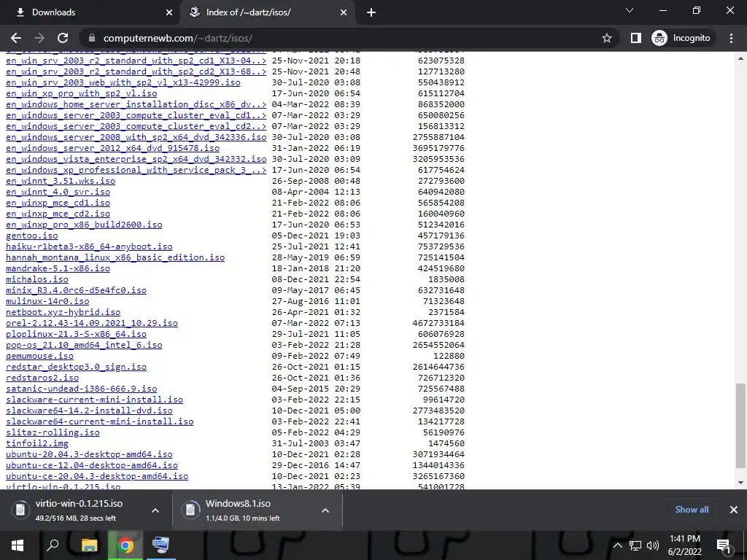Screen dimensions: 747x560
Task: Click the scrollbar up arrow
Action: pos(740,59)
